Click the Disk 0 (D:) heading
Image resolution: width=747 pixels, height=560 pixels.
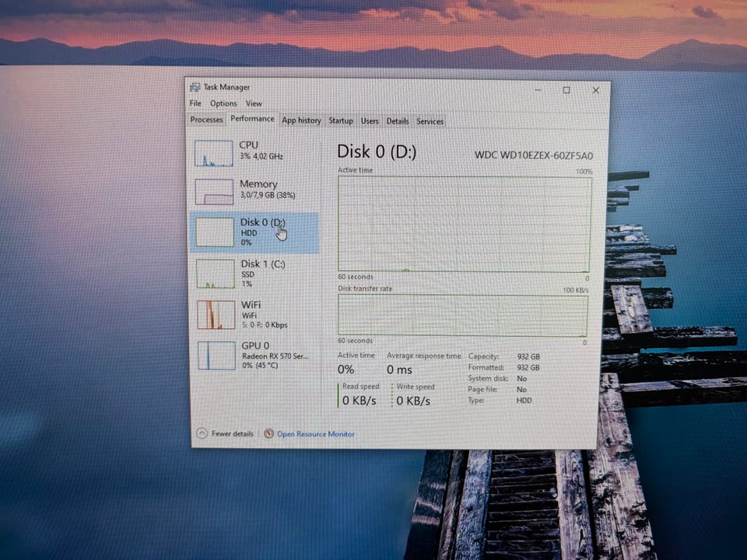click(x=377, y=152)
